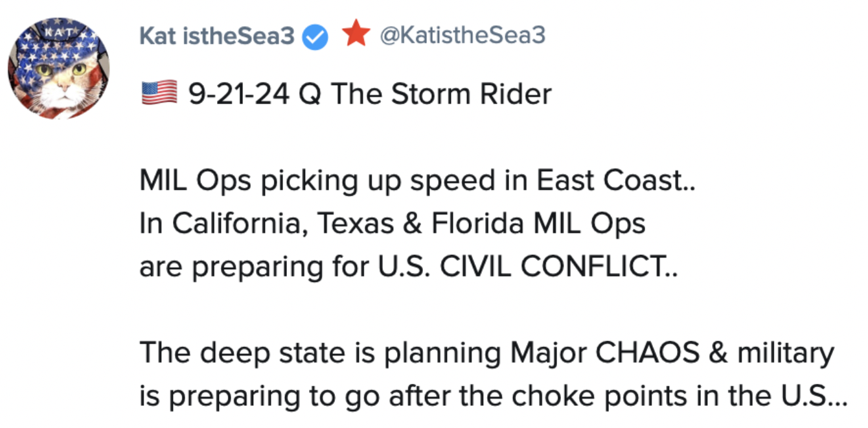Click the blue verified checkmark badge

tap(315, 37)
